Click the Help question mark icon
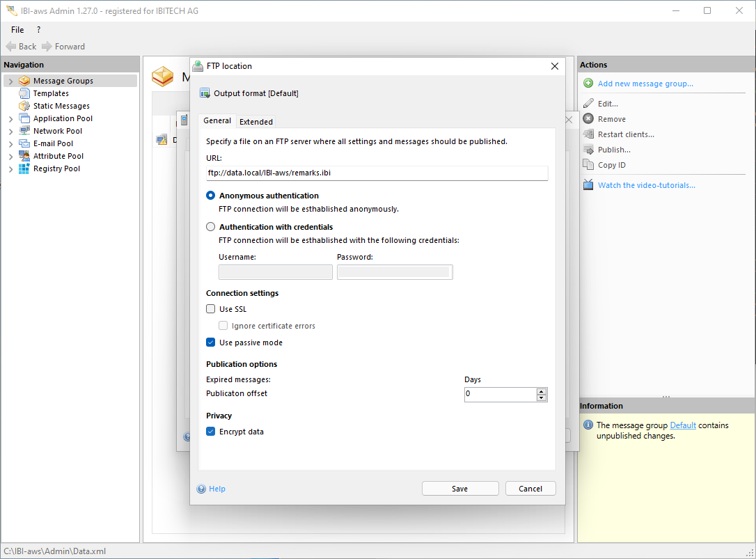756x559 pixels. [x=202, y=489]
